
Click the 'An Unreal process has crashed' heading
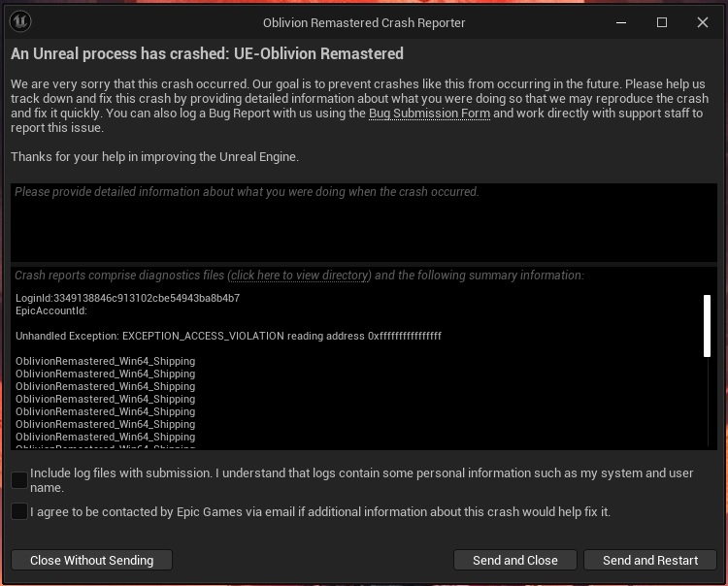tap(207, 54)
